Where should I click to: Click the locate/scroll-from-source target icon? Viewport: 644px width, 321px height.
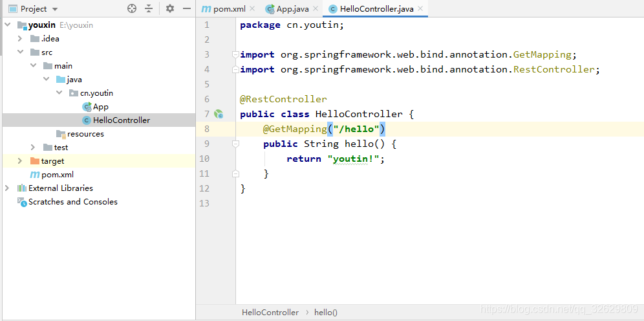click(132, 8)
